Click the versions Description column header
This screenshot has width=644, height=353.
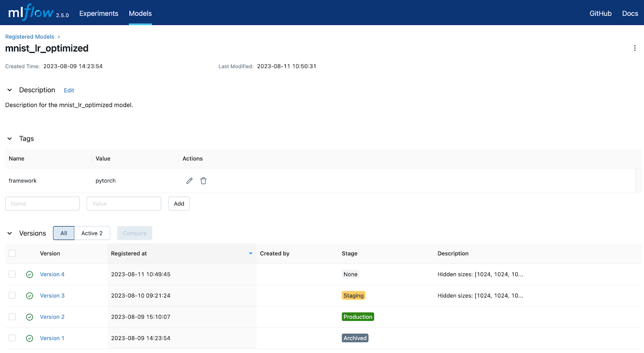tap(453, 254)
